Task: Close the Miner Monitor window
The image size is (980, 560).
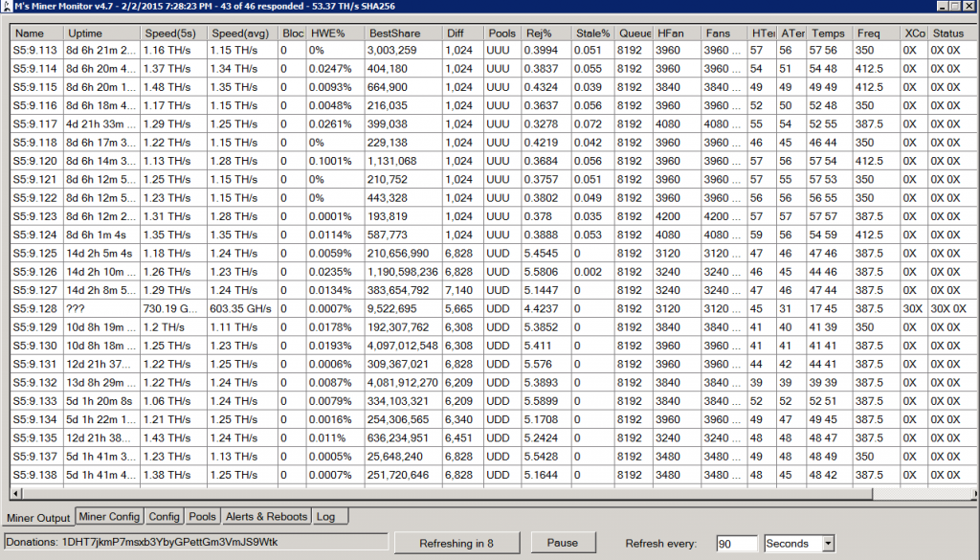Action: click(x=969, y=7)
